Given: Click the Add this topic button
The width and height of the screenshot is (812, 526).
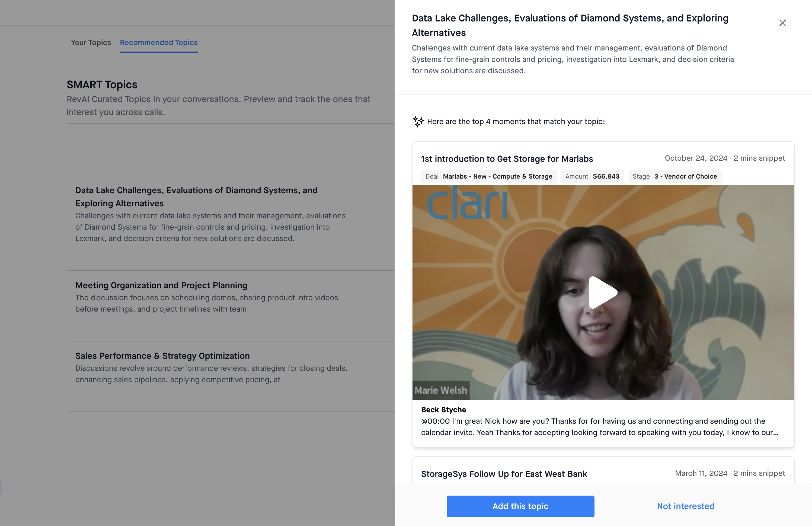Looking at the screenshot, I should pos(520,506).
